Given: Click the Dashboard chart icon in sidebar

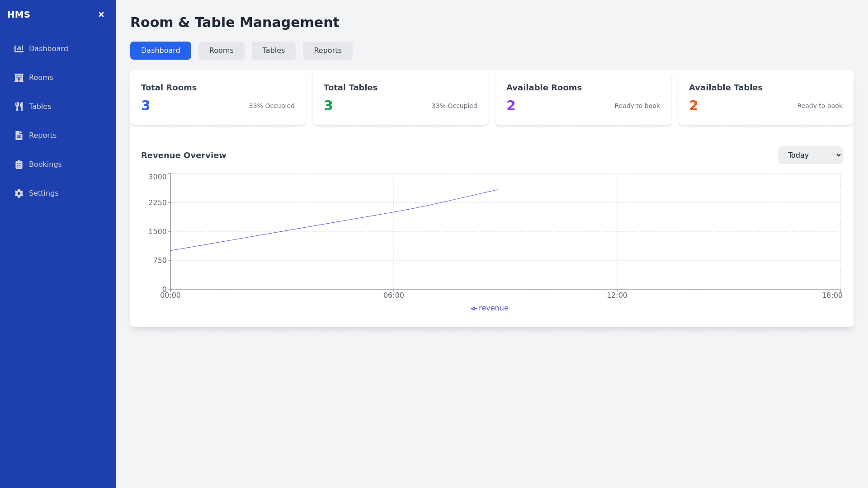Looking at the screenshot, I should 19,49.
